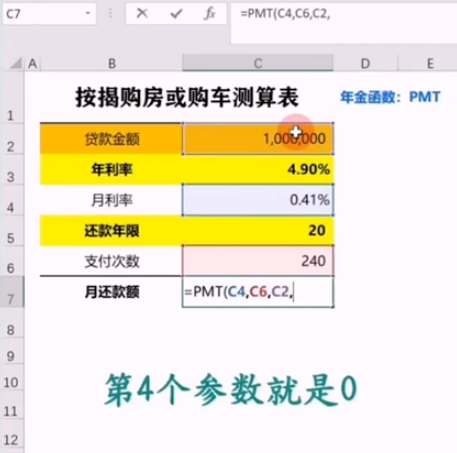Select row 8 header
Image resolution: width=457 pixels, height=453 pixels.
click(11, 323)
